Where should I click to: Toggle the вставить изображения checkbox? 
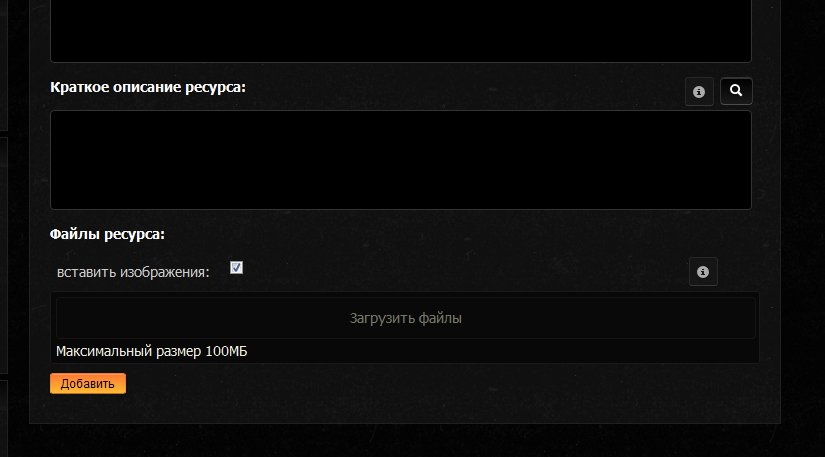[236, 268]
